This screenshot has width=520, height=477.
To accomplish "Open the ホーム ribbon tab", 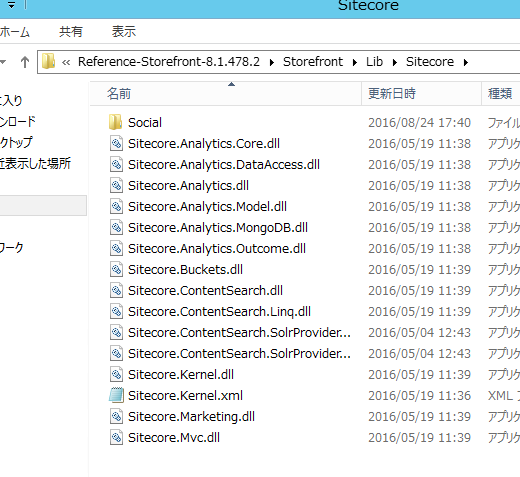I will pos(15,32).
